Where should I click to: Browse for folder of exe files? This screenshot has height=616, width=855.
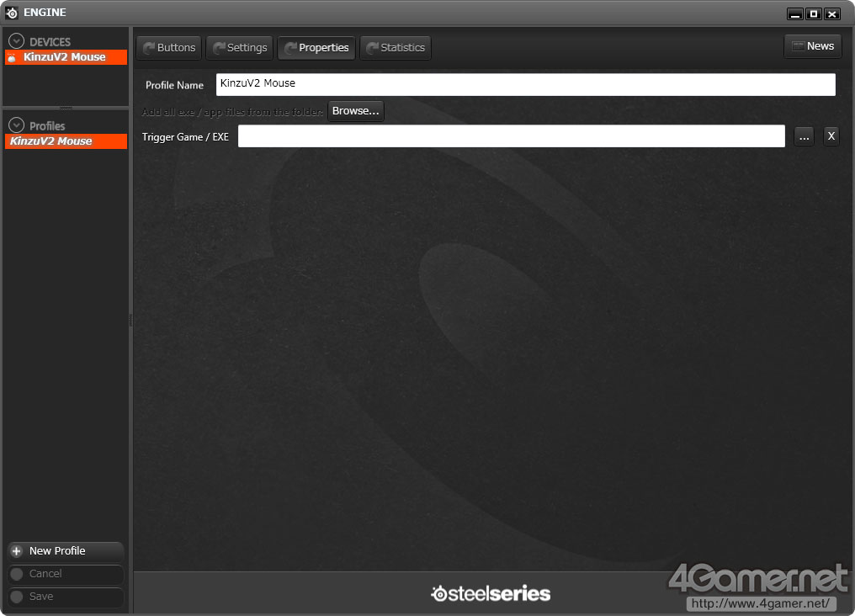(x=355, y=111)
